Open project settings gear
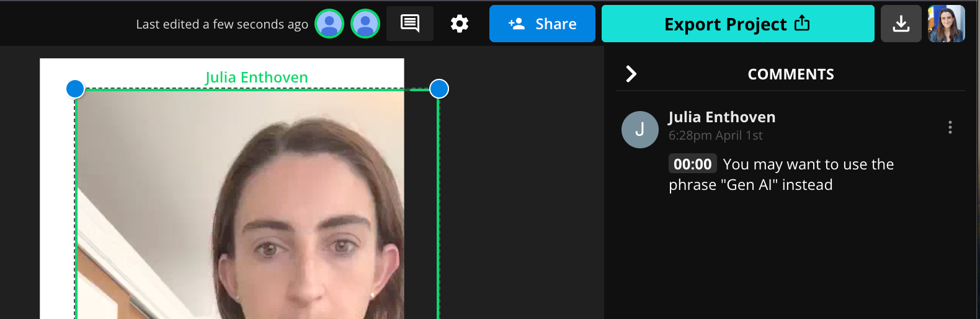Viewport: 980px width, 319px height. click(459, 24)
